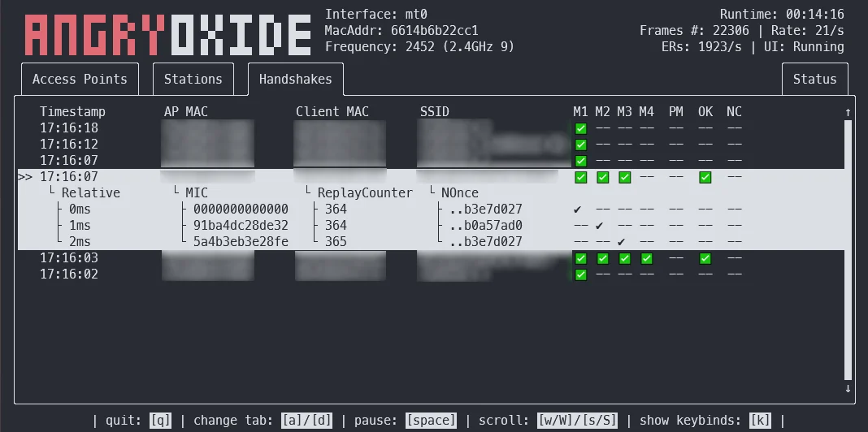The height and width of the screenshot is (432, 868).
Task: Click the M2 checkbox in the 17:16:03 row
Action: [x=602, y=258]
